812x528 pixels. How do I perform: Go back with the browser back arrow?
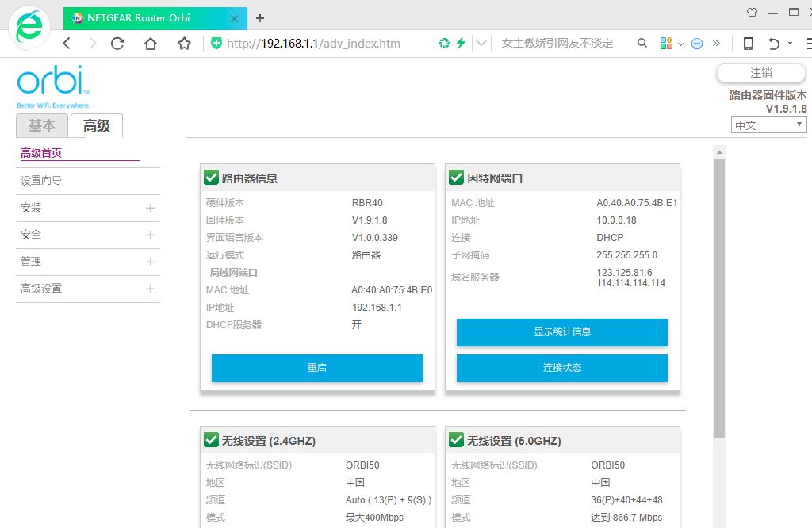click(67, 44)
